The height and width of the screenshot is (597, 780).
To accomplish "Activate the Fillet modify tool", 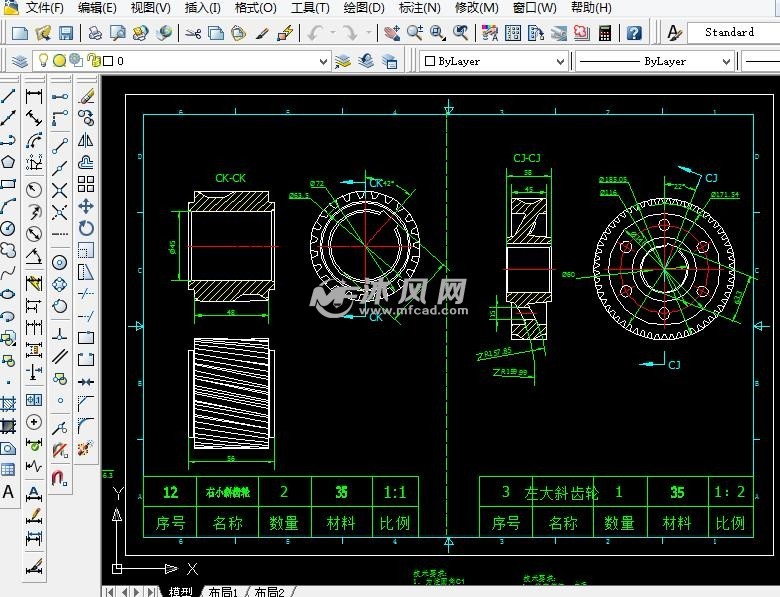I will pyautogui.click(x=86, y=425).
